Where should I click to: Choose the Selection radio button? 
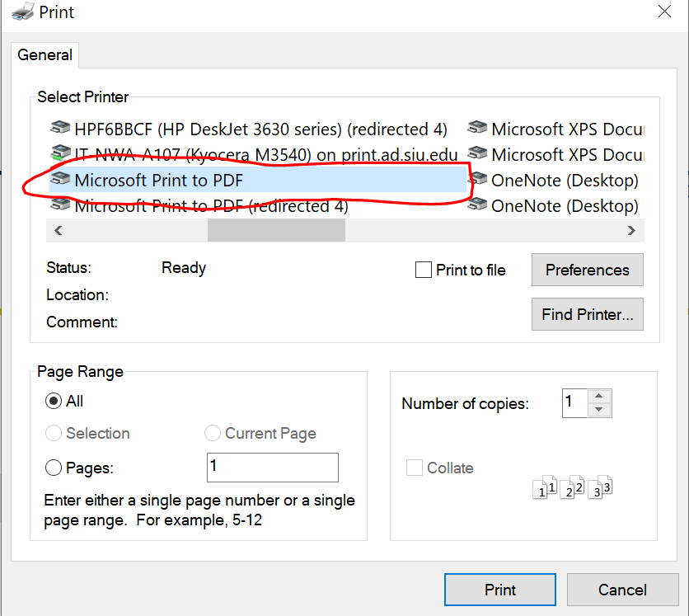[54, 433]
